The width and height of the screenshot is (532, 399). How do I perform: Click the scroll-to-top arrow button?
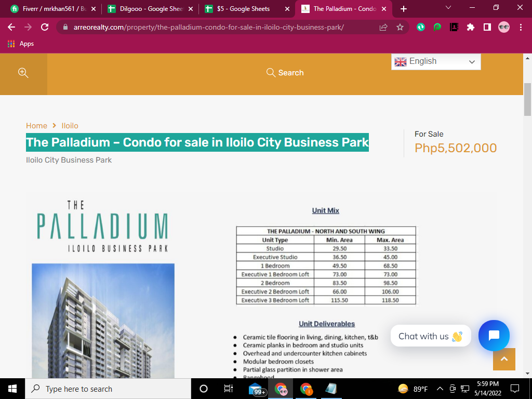click(504, 360)
